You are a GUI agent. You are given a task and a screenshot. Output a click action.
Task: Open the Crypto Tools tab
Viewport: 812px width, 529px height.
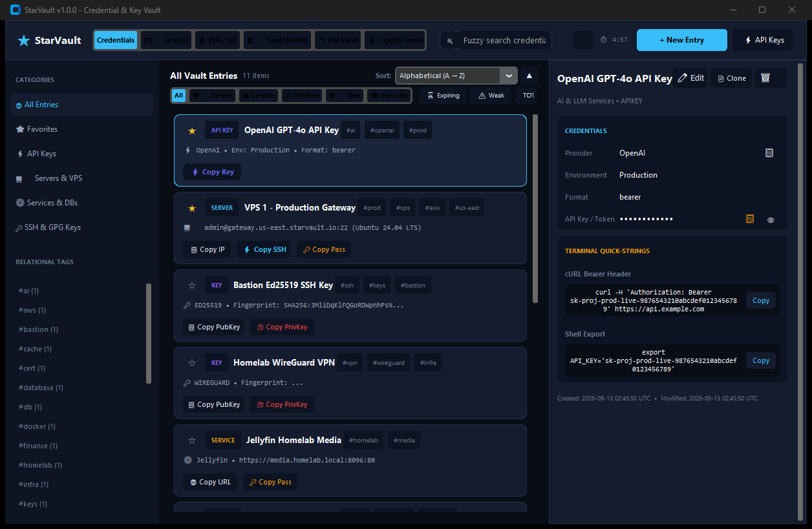pos(394,40)
